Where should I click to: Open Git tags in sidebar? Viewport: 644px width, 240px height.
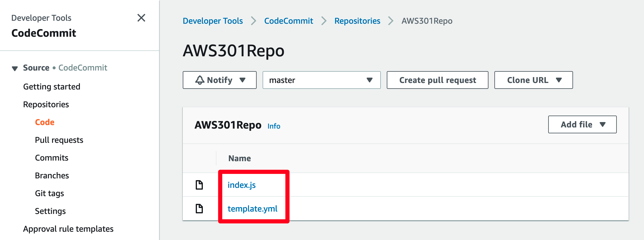coord(50,193)
